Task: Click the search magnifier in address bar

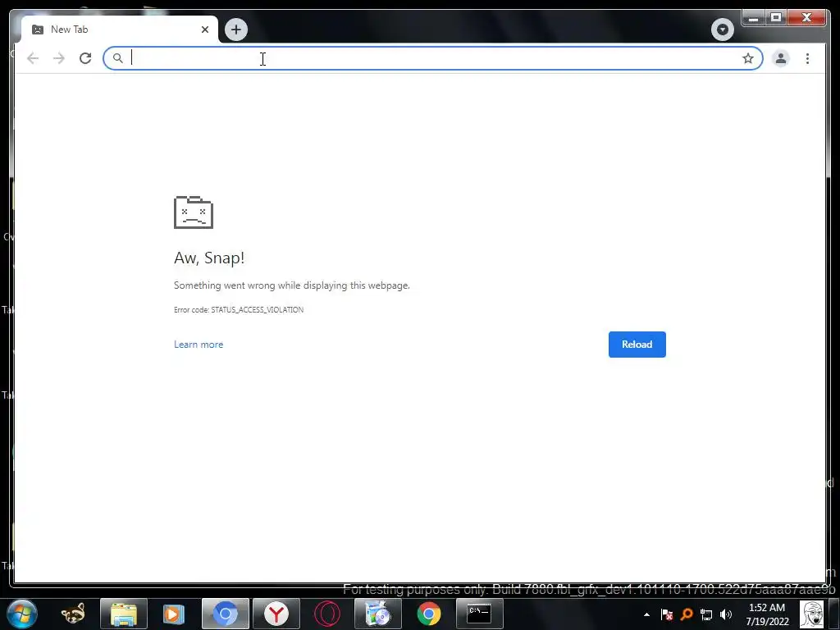Action: click(x=118, y=58)
